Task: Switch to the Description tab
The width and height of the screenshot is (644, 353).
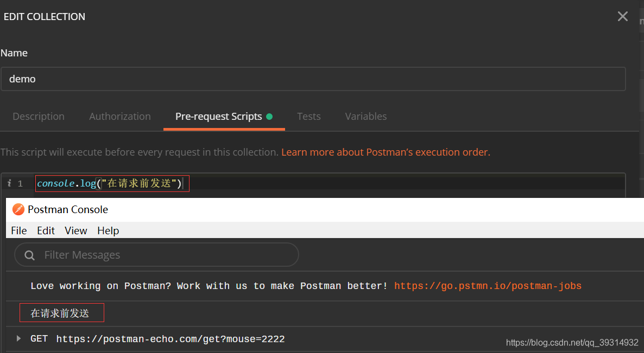Action: pyautogui.click(x=39, y=117)
